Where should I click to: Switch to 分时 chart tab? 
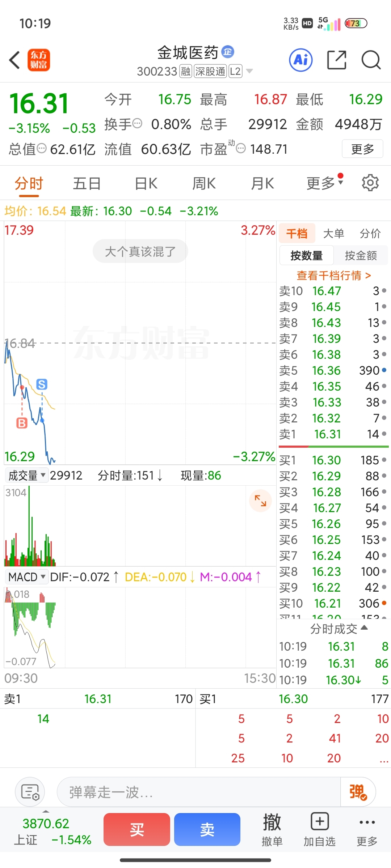click(x=29, y=183)
